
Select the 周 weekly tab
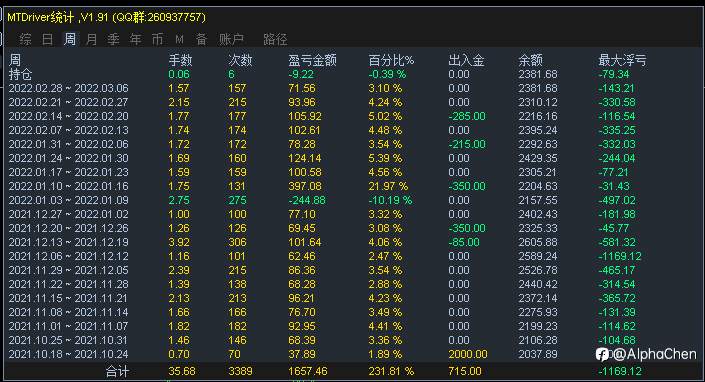click(70, 40)
